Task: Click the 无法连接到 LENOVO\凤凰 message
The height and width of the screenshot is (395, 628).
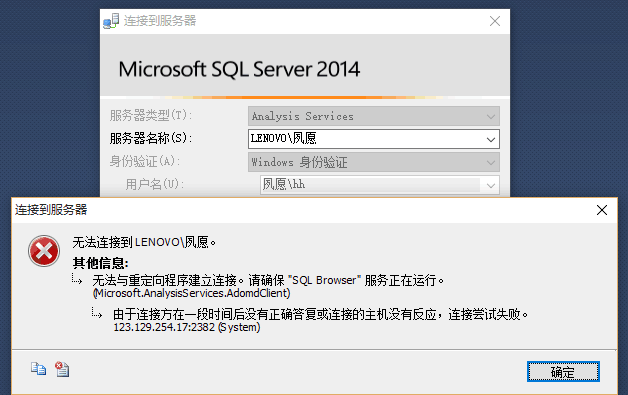Action: (x=144, y=242)
